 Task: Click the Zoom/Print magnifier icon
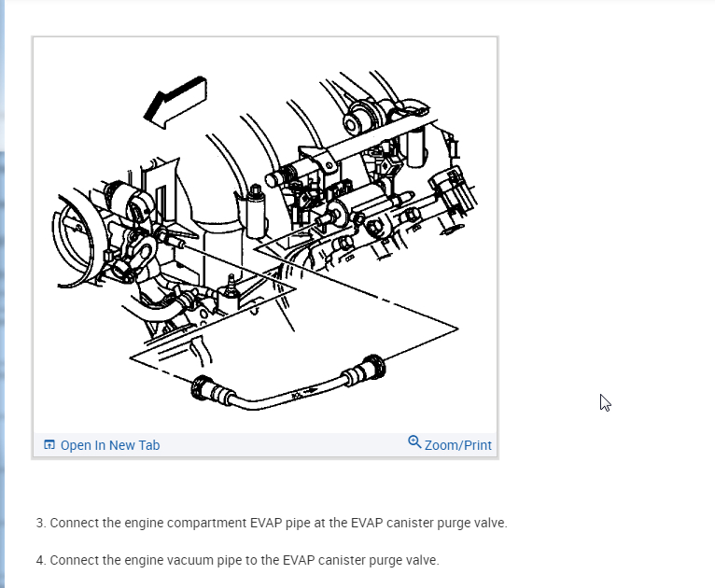(x=414, y=441)
